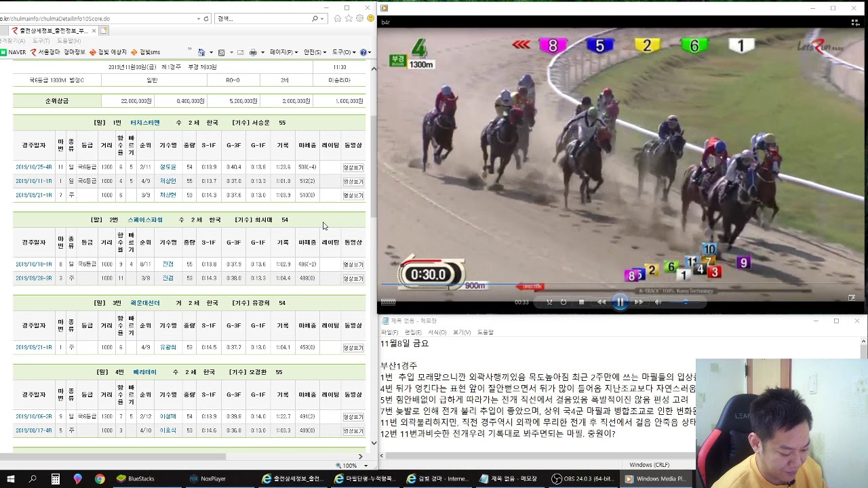Expand the print options arrow
The width and height of the screenshot is (868, 488).
(x=262, y=52)
